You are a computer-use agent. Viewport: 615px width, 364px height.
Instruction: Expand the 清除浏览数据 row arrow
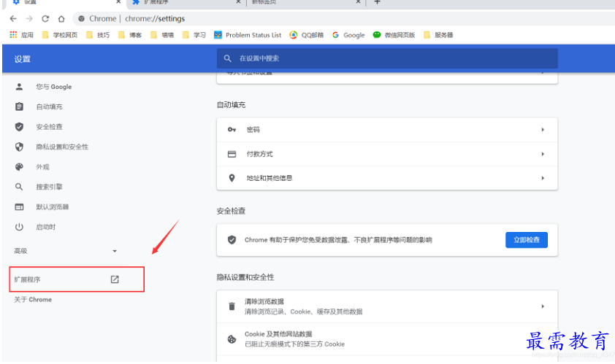[543, 306]
